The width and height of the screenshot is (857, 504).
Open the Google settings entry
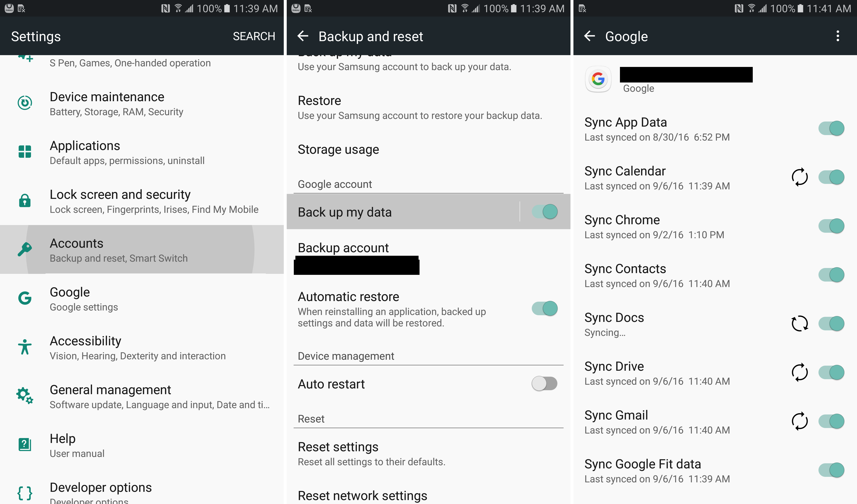coord(142,298)
